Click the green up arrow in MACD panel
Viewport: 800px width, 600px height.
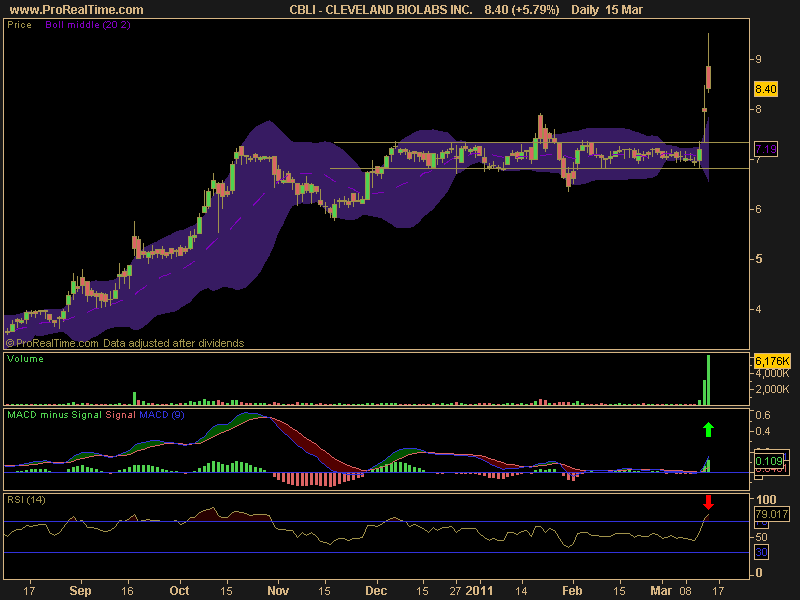tap(708, 430)
